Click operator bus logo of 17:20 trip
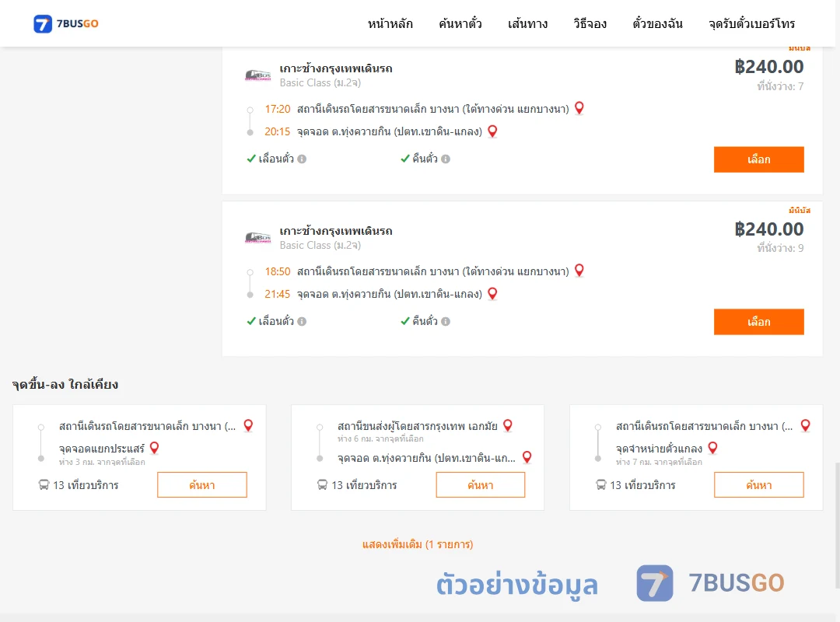840x622 pixels. pyautogui.click(x=257, y=75)
